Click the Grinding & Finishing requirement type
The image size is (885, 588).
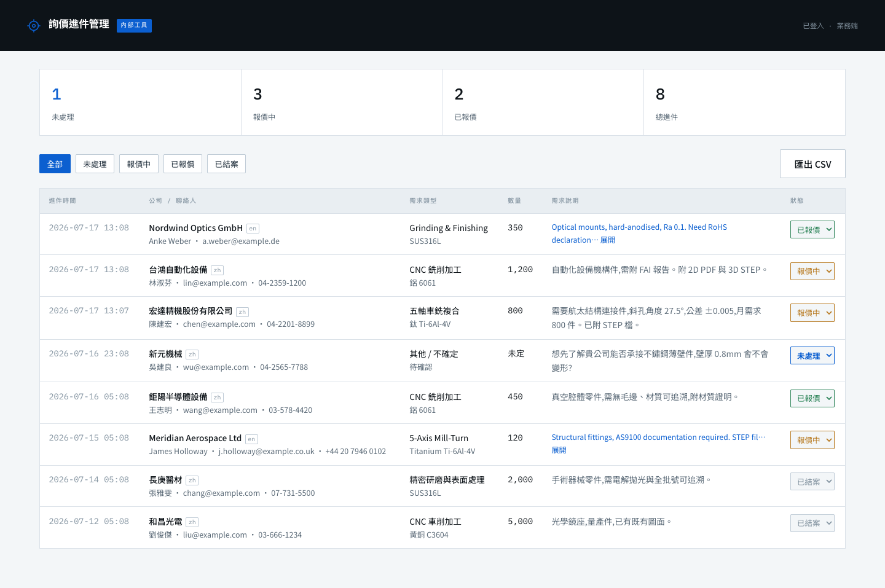pyautogui.click(x=449, y=228)
